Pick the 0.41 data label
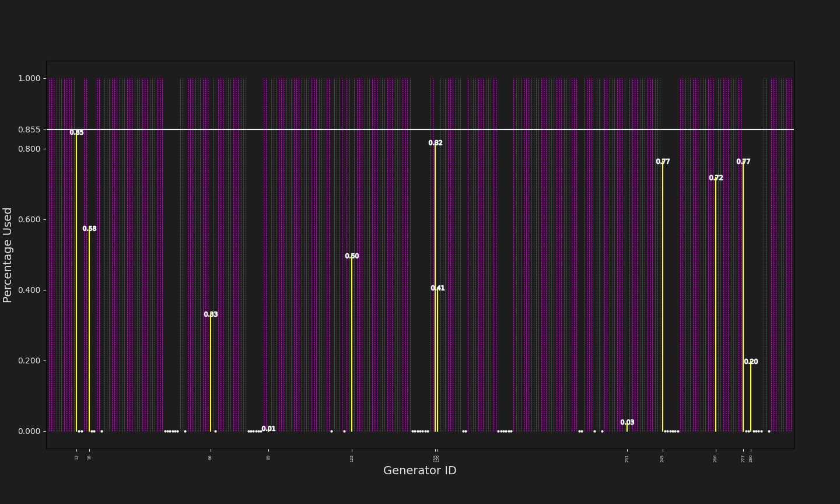Screen dimensions: 840x504 pos(437,289)
